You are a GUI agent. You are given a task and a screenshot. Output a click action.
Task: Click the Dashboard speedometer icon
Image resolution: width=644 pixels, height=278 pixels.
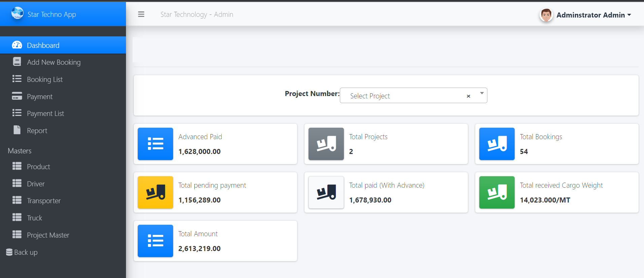click(17, 45)
